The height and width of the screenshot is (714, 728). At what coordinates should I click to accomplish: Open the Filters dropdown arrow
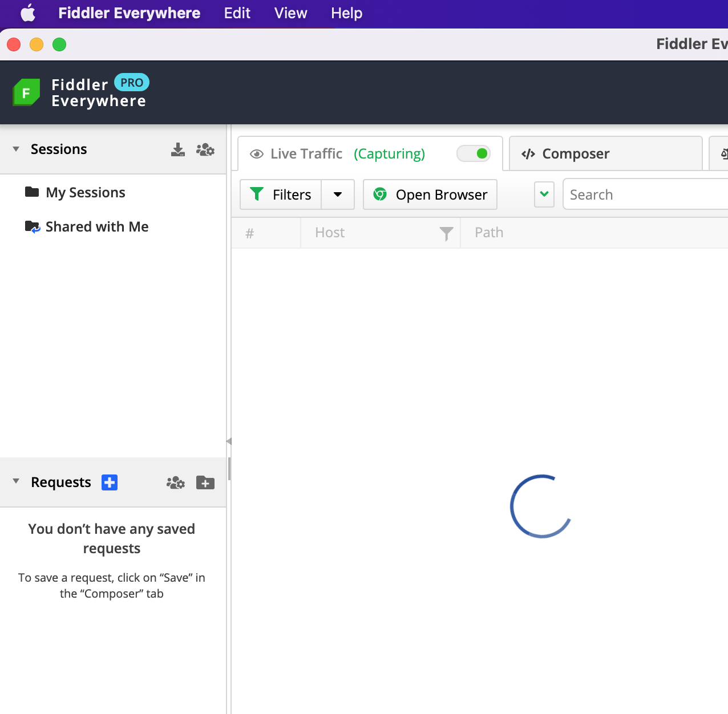pos(338,194)
